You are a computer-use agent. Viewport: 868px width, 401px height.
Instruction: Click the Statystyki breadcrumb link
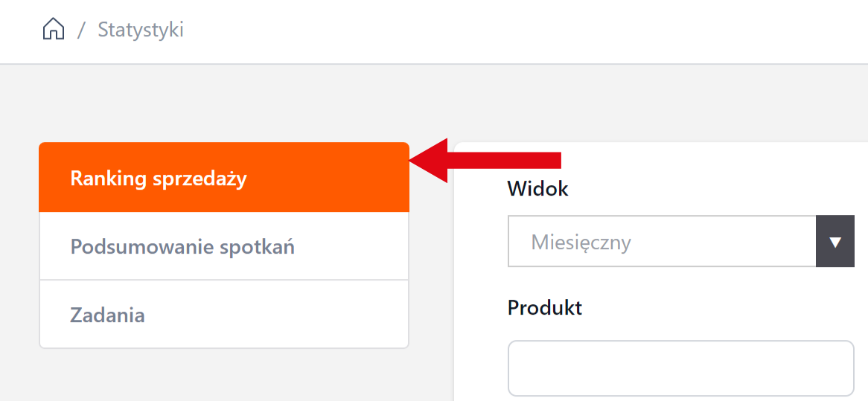pyautogui.click(x=141, y=31)
